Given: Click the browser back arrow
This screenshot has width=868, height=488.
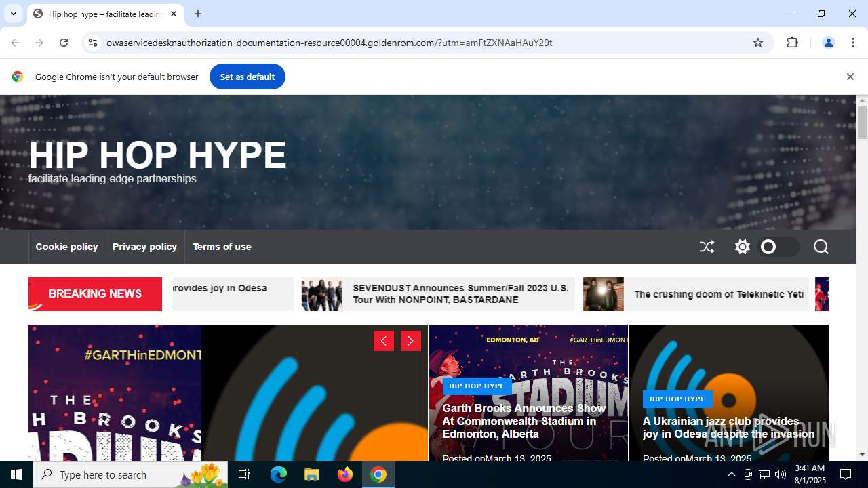Looking at the screenshot, I should (x=15, y=43).
